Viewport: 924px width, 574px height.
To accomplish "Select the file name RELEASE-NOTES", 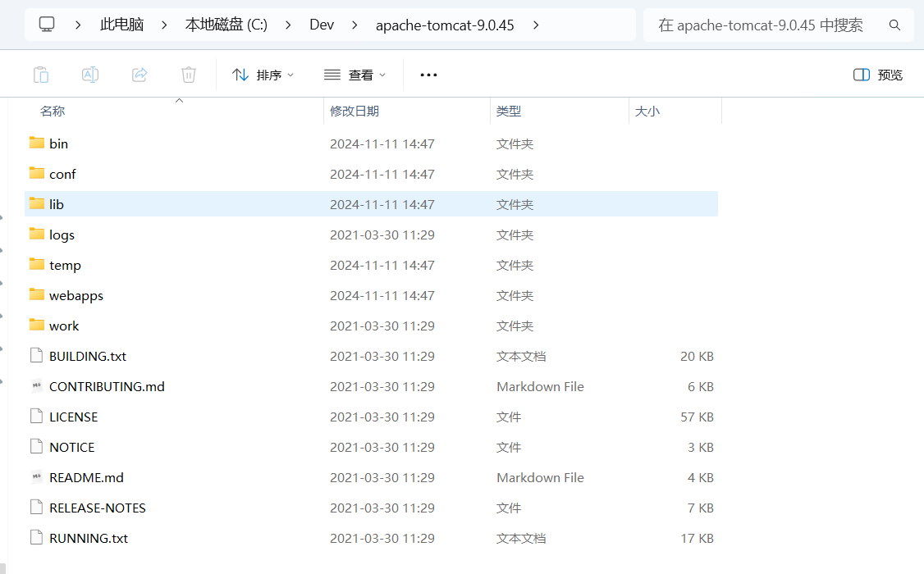I will coord(97,508).
